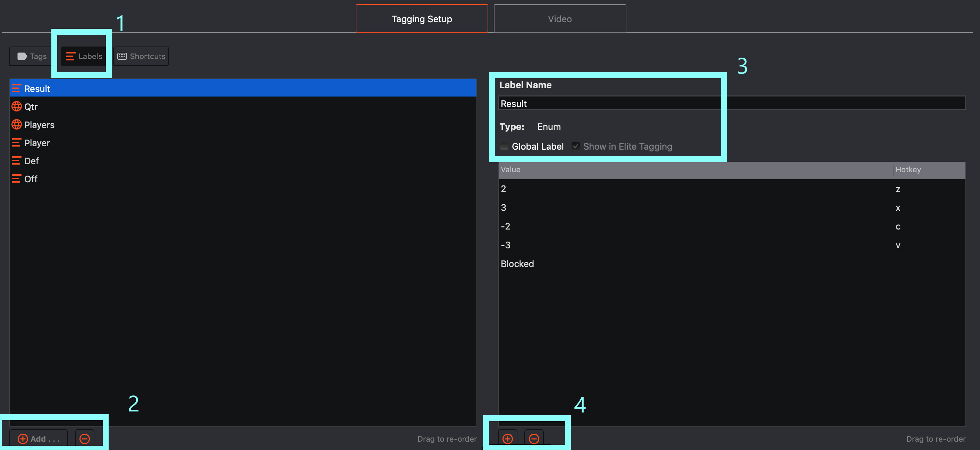Enable the Global Label checkbox
980x450 pixels.
[504, 146]
